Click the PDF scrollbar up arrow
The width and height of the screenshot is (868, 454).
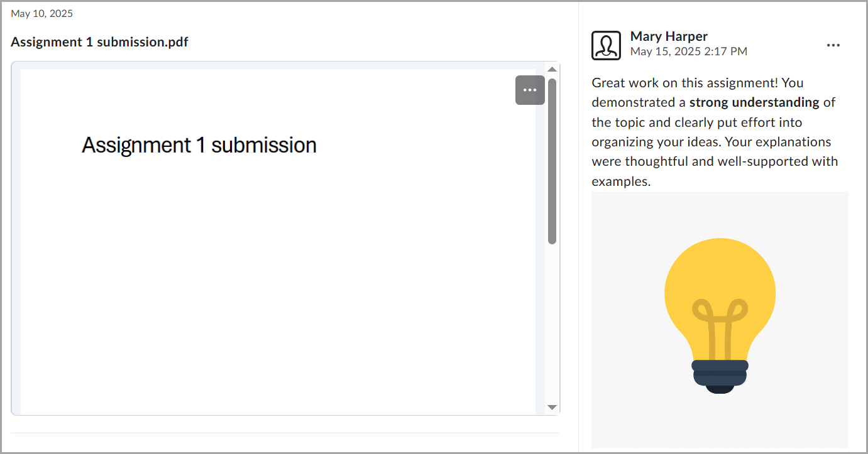pyautogui.click(x=552, y=69)
